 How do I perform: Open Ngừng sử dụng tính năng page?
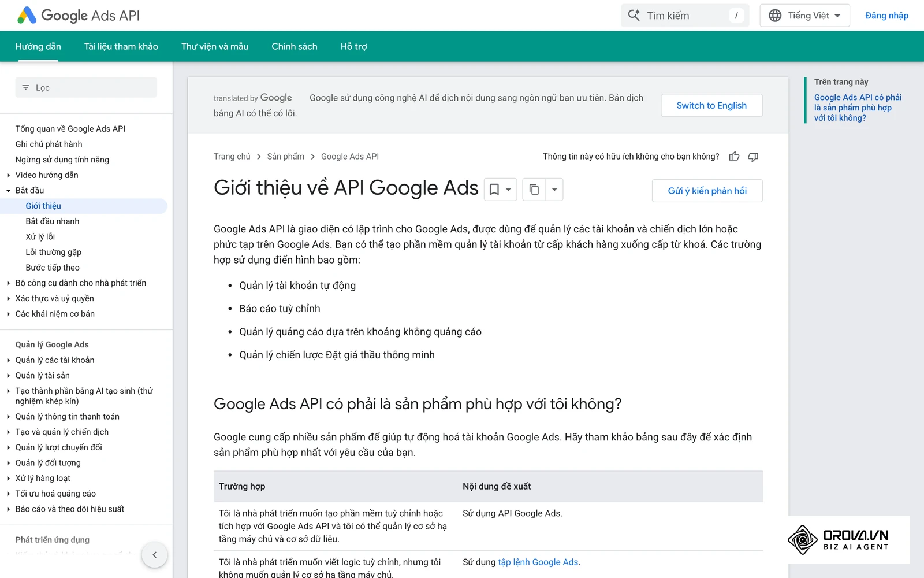click(62, 160)
